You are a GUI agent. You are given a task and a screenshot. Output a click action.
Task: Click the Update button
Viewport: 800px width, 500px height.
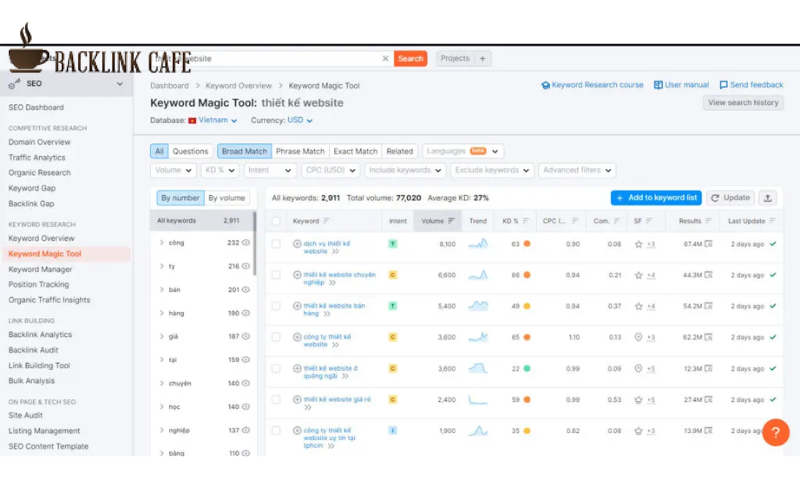(x=731, y=198)
